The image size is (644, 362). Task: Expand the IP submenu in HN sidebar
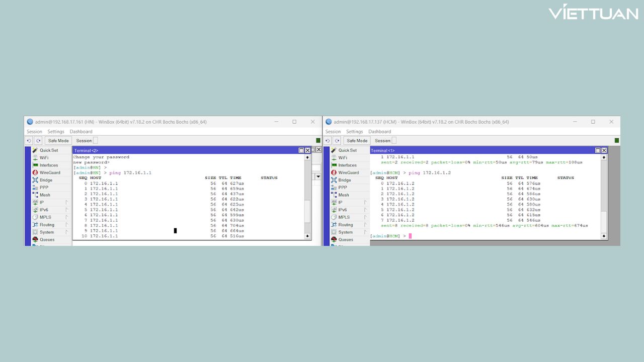(42, 202)
